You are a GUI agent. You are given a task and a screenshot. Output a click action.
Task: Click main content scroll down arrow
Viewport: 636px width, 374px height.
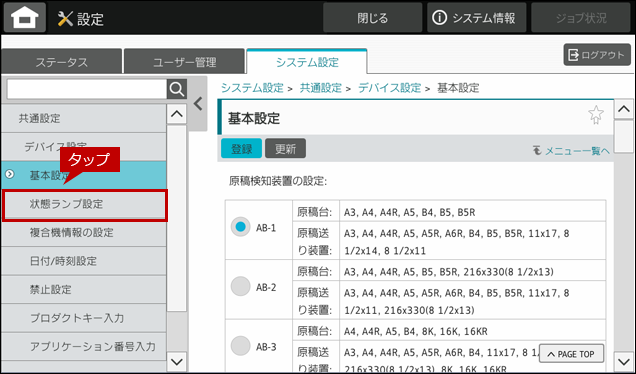pos(624,360)
